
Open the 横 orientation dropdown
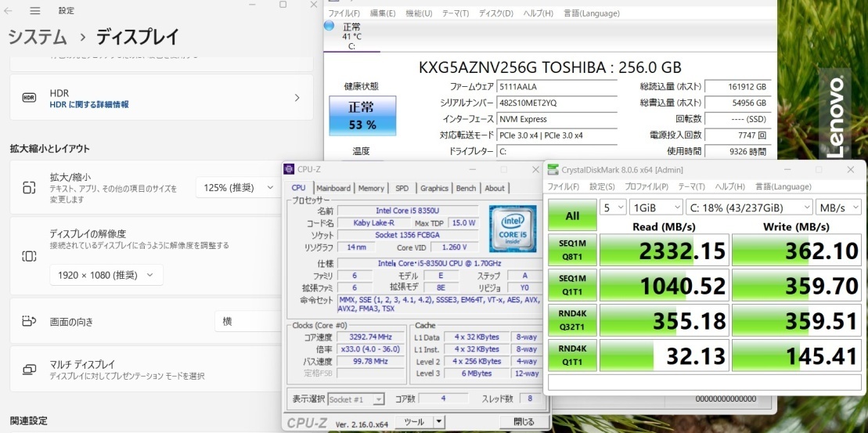pyautogui.click(x=249, y=320)
